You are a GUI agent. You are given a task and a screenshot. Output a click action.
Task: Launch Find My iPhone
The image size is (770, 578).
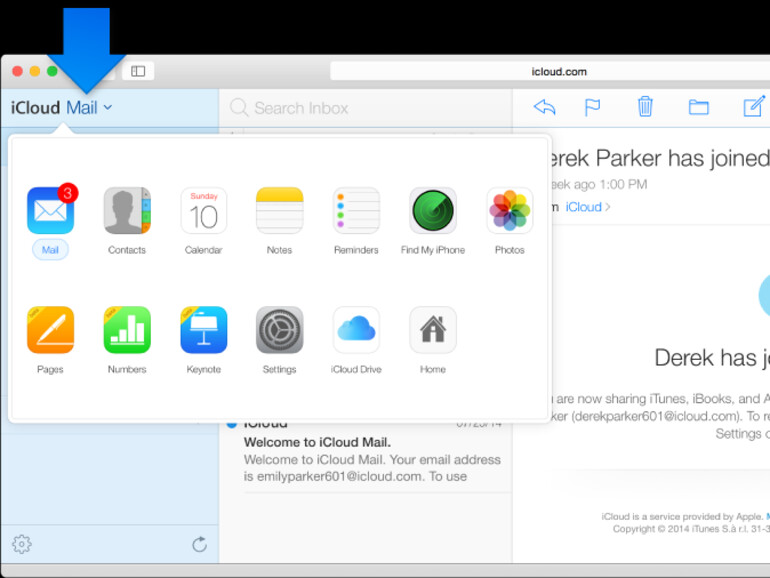pyautogui.click(x=433, y=211)
